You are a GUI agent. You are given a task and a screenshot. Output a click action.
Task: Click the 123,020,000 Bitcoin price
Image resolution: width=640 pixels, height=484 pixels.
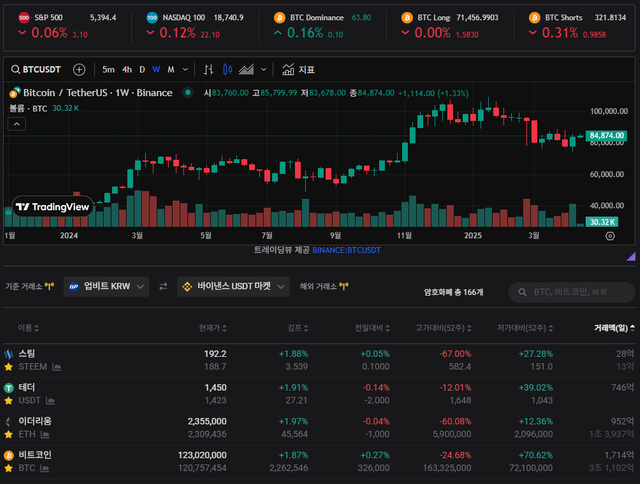coord(202,455)
